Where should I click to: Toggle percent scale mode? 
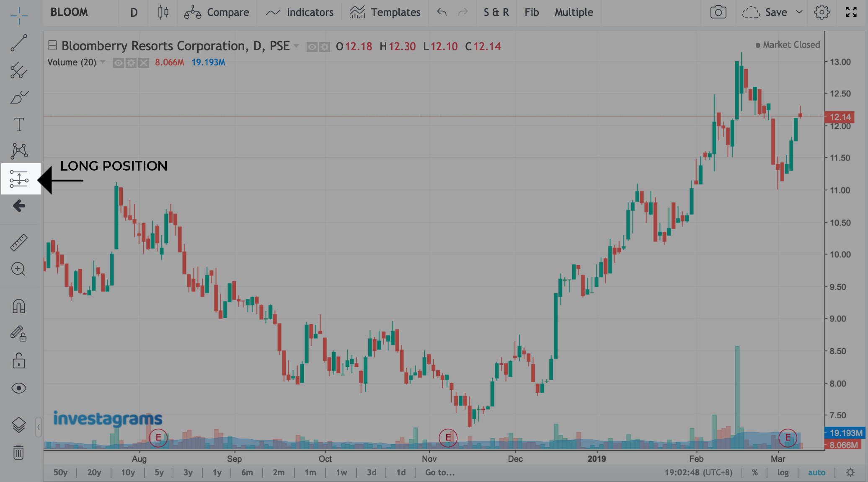(754, 472)
